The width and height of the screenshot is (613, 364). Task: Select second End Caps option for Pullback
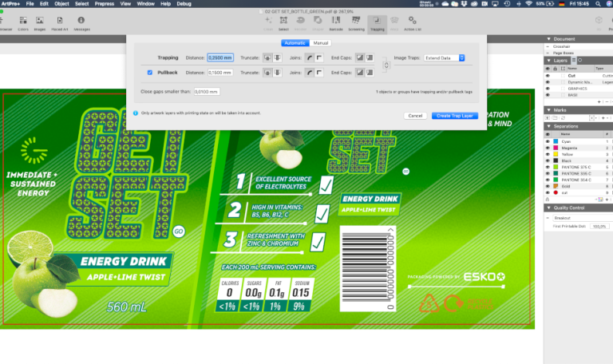click(x=370, y=73)
